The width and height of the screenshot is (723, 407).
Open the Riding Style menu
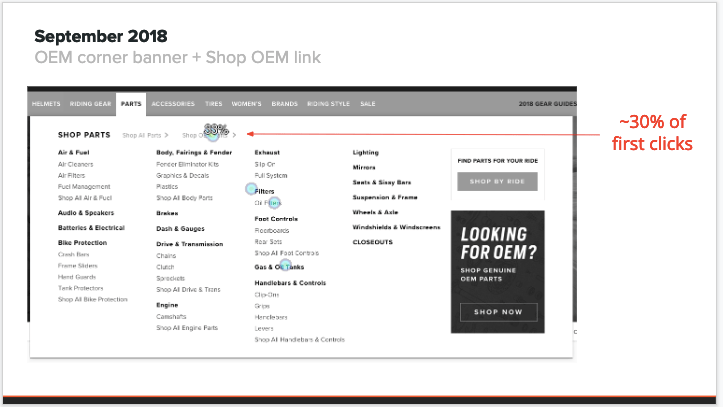329,104
